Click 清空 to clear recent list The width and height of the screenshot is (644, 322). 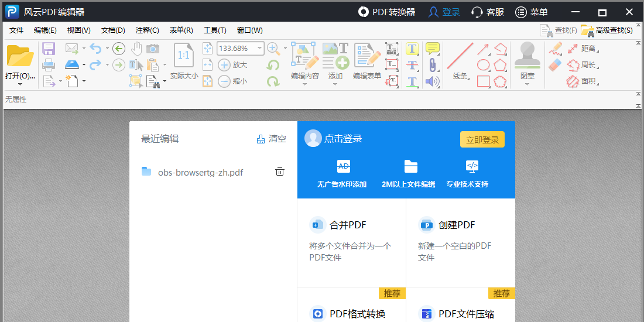coord(272,139)
